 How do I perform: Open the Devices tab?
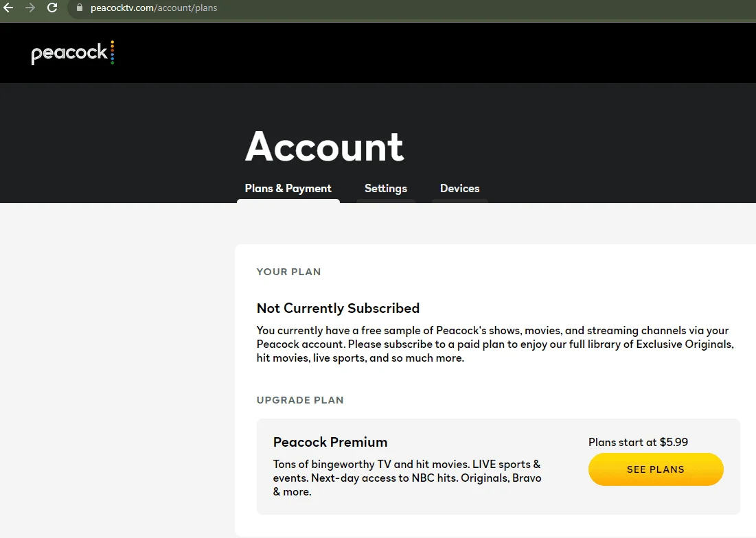[459, 188]
